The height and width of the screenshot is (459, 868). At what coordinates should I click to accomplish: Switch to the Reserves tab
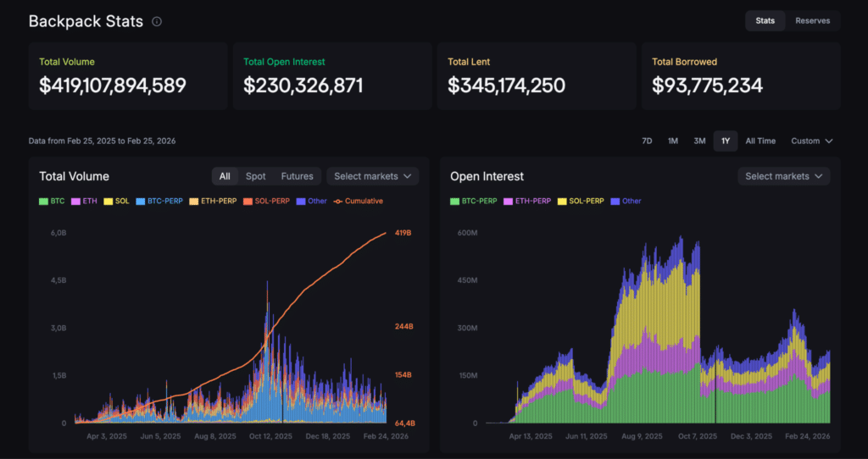point(813,21)
